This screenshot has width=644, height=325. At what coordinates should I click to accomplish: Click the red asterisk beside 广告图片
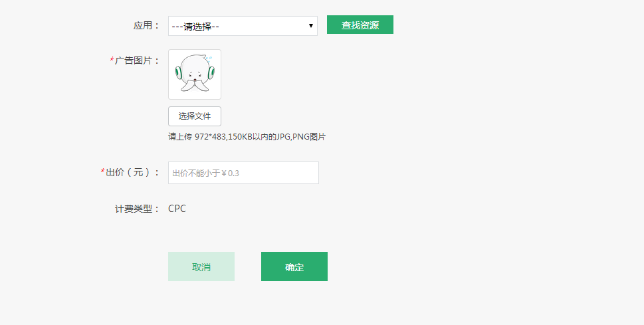112,60
